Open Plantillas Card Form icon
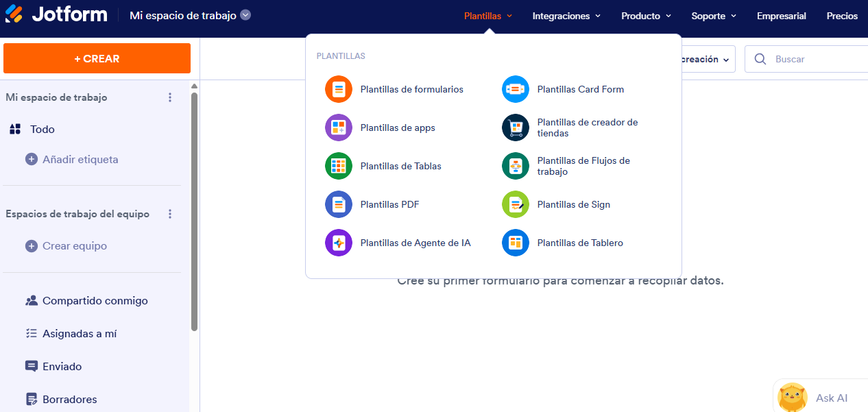The height and width of the screenshot is (412, 868). [x=516, y=89]
